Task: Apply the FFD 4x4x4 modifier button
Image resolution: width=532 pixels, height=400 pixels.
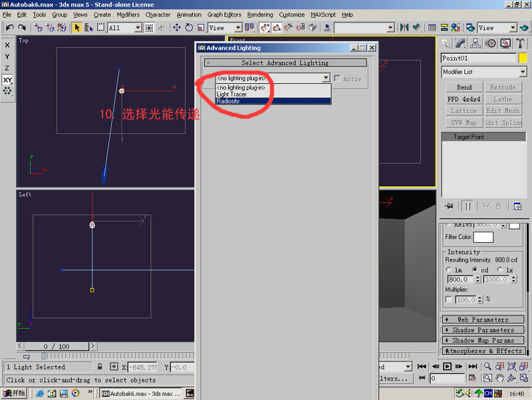Action: click(464, 99)
